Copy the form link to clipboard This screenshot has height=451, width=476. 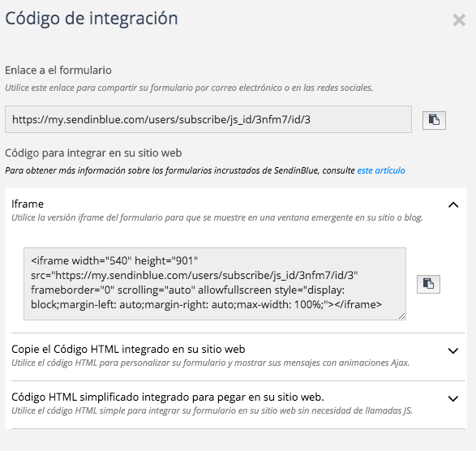[434, 120]
